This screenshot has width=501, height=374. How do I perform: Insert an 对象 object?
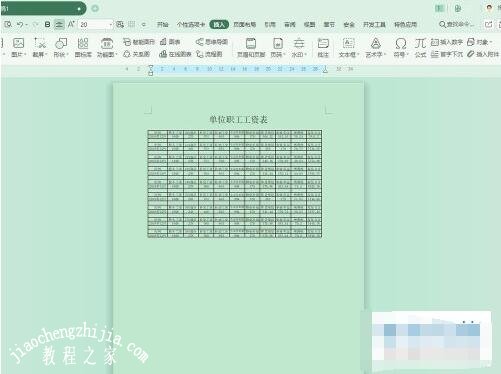tap(479, 42)
